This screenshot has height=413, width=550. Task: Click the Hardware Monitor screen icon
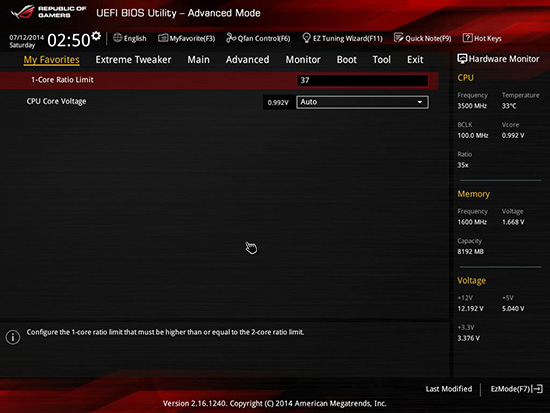click(x=462, y=59)
